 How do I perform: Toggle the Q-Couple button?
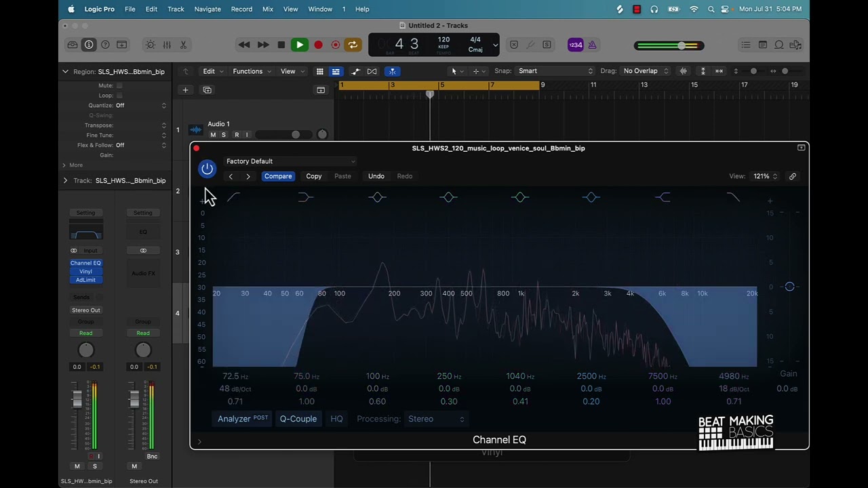click(x=298, y=419)
